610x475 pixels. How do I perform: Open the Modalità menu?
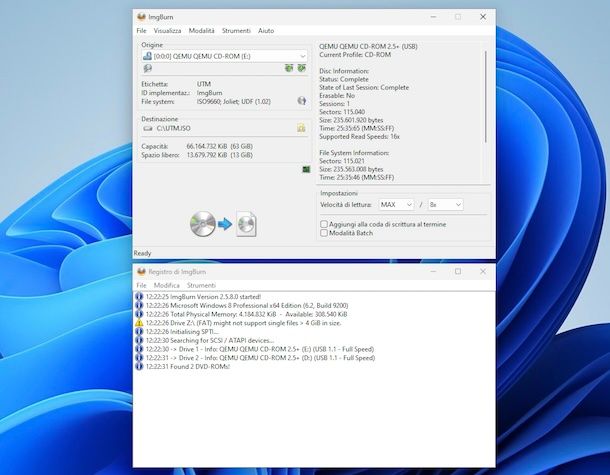201,31
